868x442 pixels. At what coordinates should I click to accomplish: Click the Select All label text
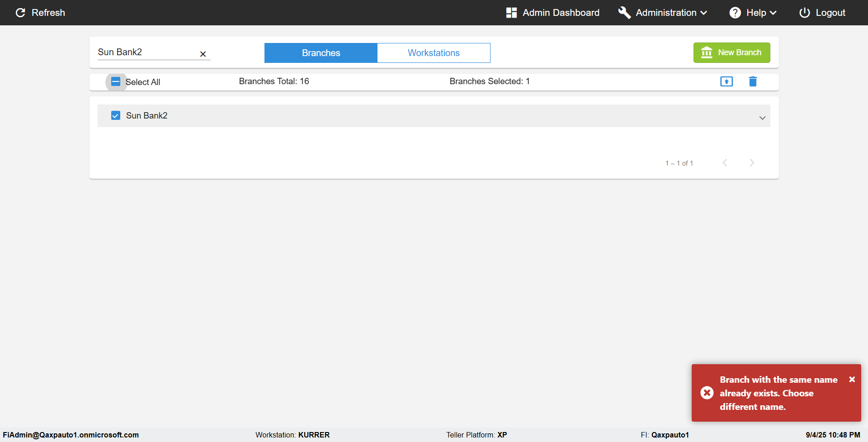143,82
